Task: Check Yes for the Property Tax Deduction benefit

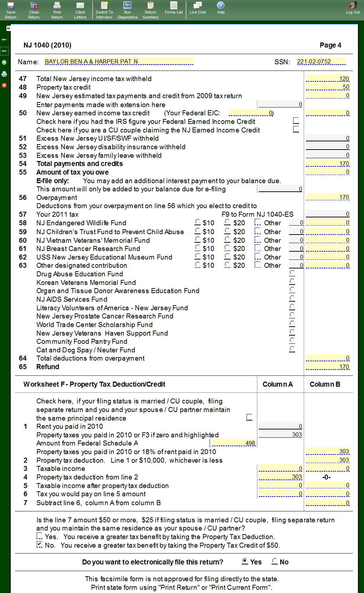Action: click(39, 536)
